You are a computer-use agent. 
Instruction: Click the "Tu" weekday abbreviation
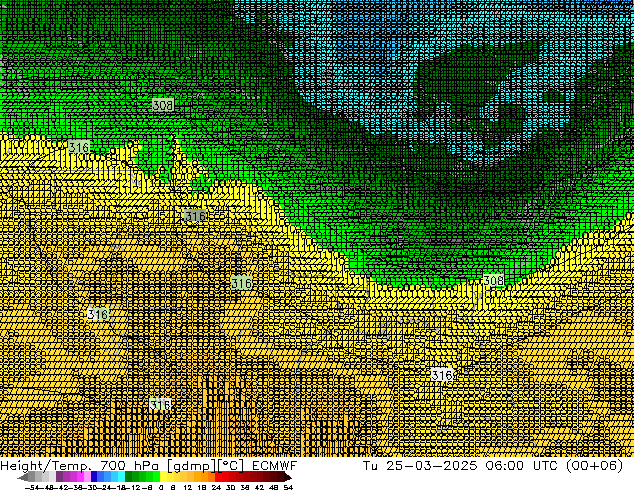370,466
